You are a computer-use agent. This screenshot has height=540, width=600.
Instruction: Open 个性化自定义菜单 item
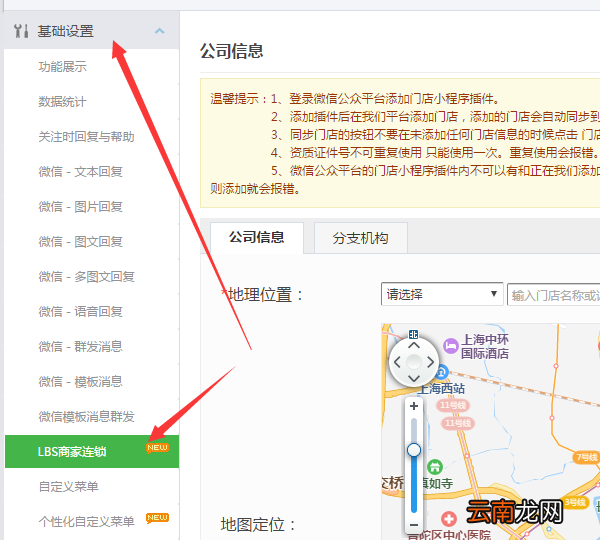(x=86, y=522)
